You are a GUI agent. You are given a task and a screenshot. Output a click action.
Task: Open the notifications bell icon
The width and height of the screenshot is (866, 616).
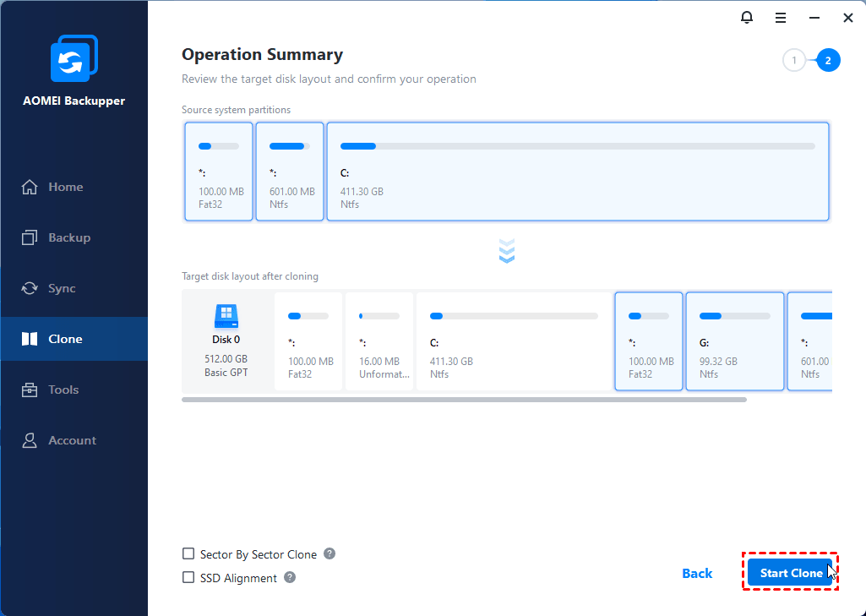coord(747,18)
